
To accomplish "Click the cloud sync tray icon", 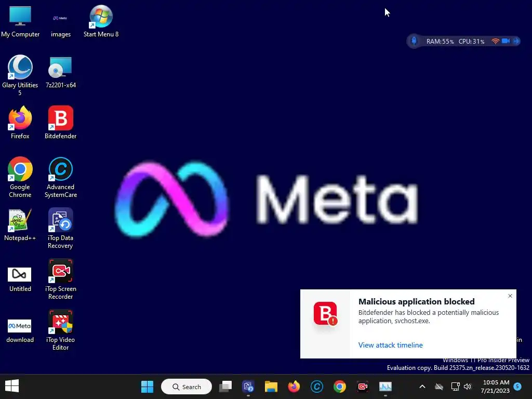I will tap(439, 387).
